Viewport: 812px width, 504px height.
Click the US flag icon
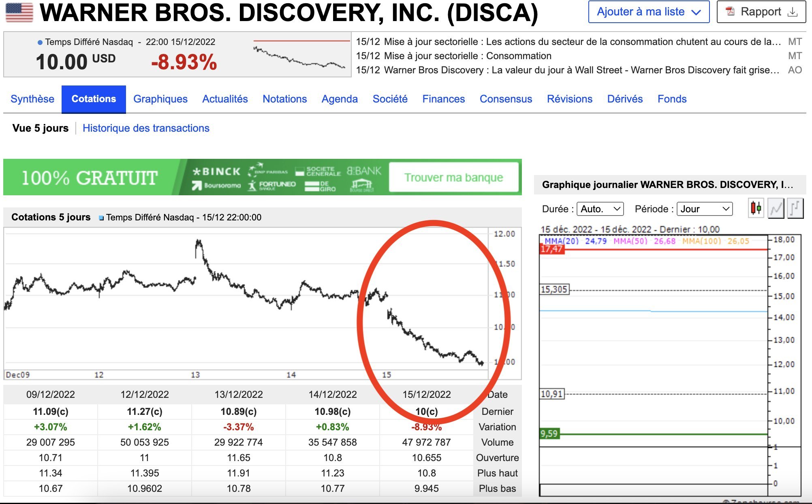(19, 12)
